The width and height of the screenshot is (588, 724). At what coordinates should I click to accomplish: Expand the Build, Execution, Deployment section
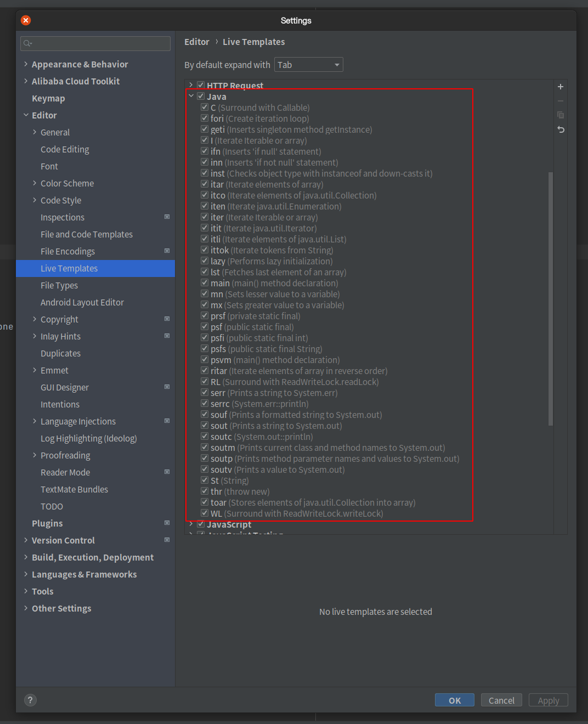tap(26, 557)
